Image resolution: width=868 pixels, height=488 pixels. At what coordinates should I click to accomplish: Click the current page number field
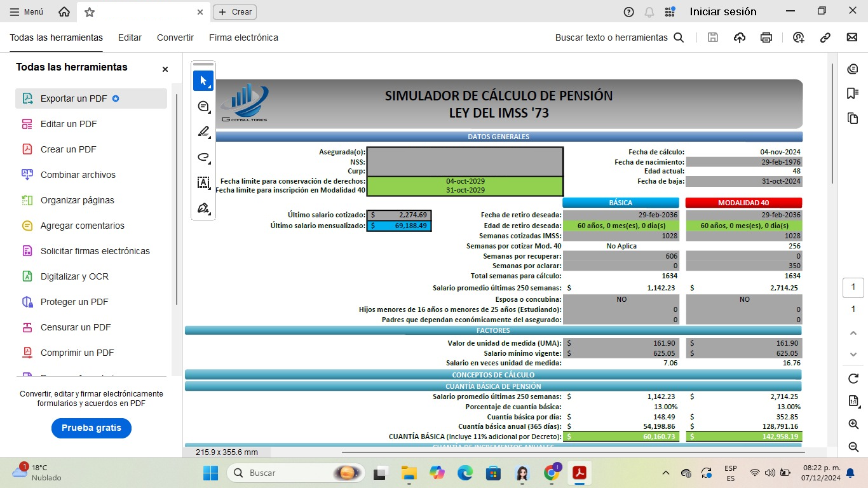[x=853, y=287]
